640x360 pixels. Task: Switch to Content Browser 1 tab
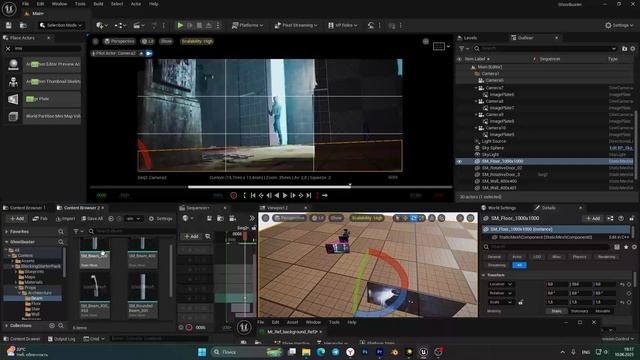click(25, 208)
